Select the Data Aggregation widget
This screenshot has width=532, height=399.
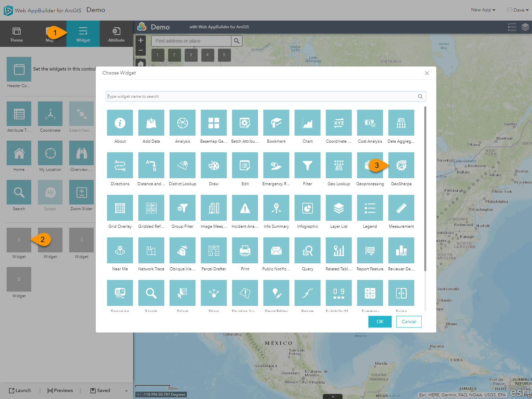coord(401,123)
